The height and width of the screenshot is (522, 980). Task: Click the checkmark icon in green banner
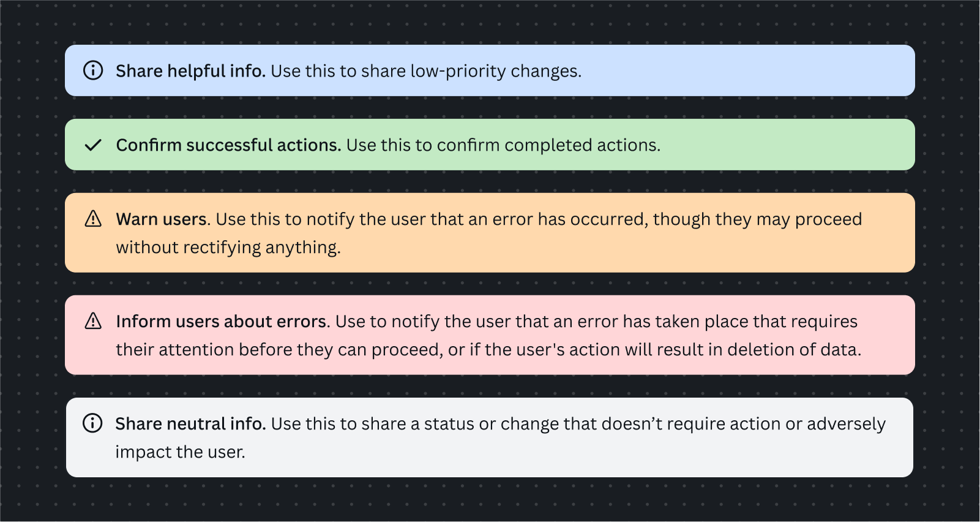click(93, 145)
